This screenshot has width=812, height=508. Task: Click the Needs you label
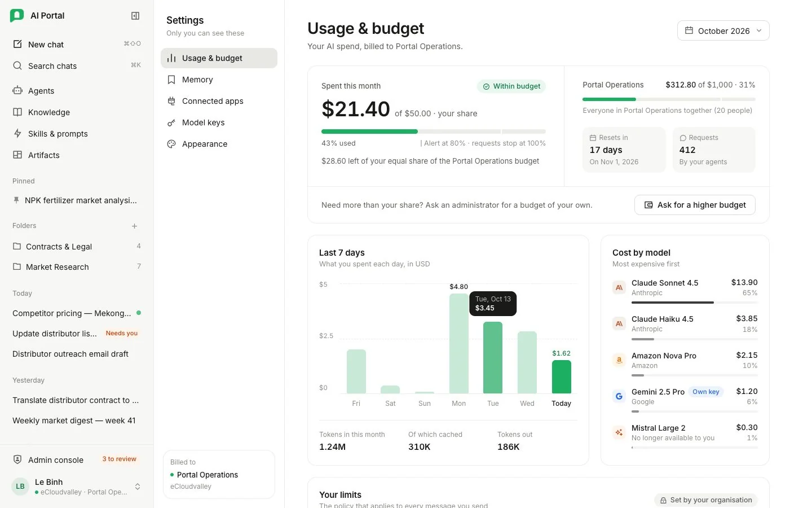click(x=121, y=334)
